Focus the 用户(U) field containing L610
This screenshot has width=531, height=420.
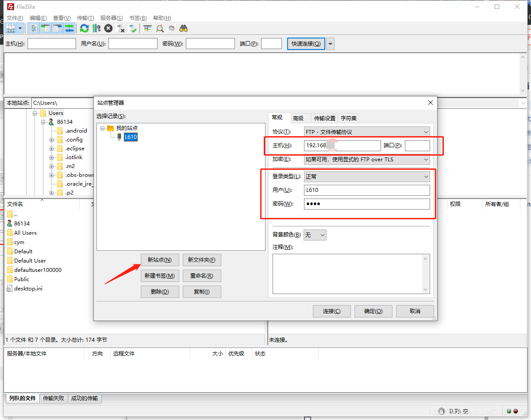[x=367, y=190]
